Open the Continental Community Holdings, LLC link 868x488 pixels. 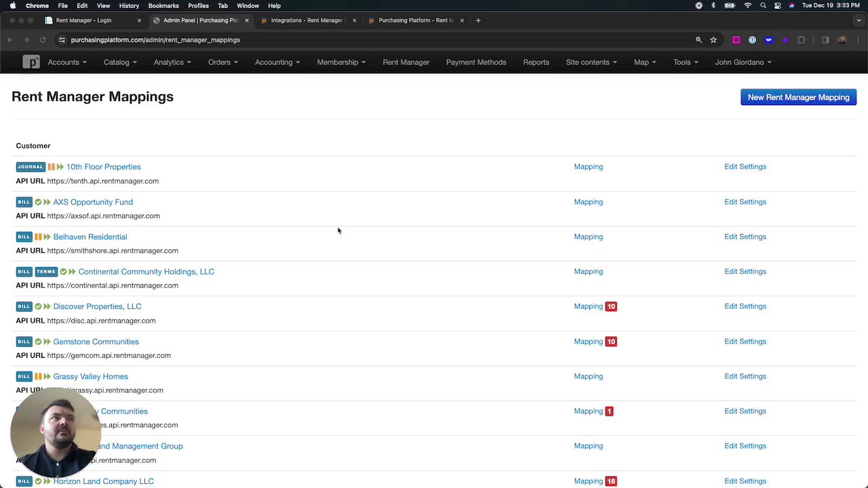(x=146, y=272)
